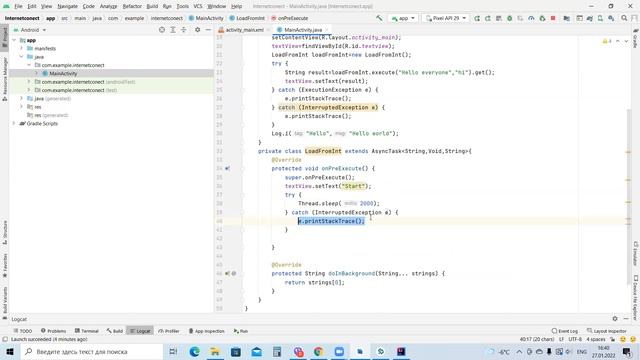
Task: Click Collapse All in Project panel
Action: (184, 30)
